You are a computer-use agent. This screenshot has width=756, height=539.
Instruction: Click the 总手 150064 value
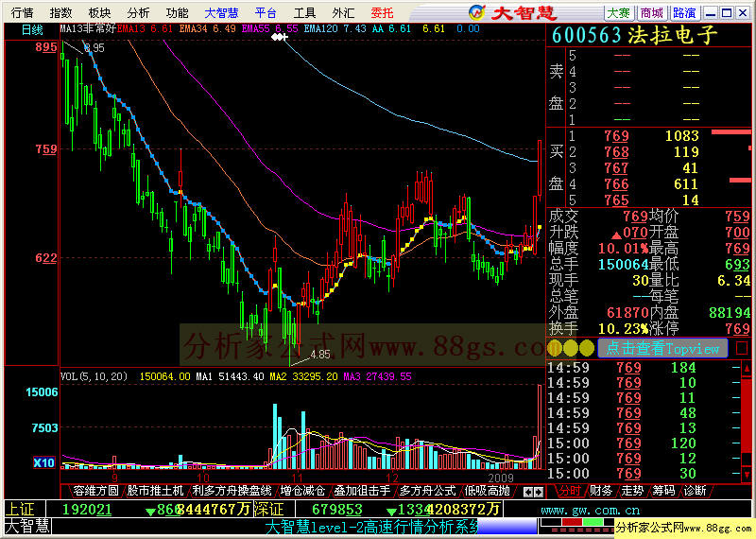tap(623, 265)
